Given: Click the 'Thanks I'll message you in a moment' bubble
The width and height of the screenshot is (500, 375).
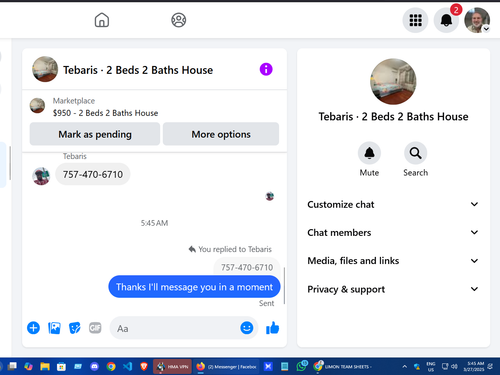Looking at the screenshot, I should point(194,287).
